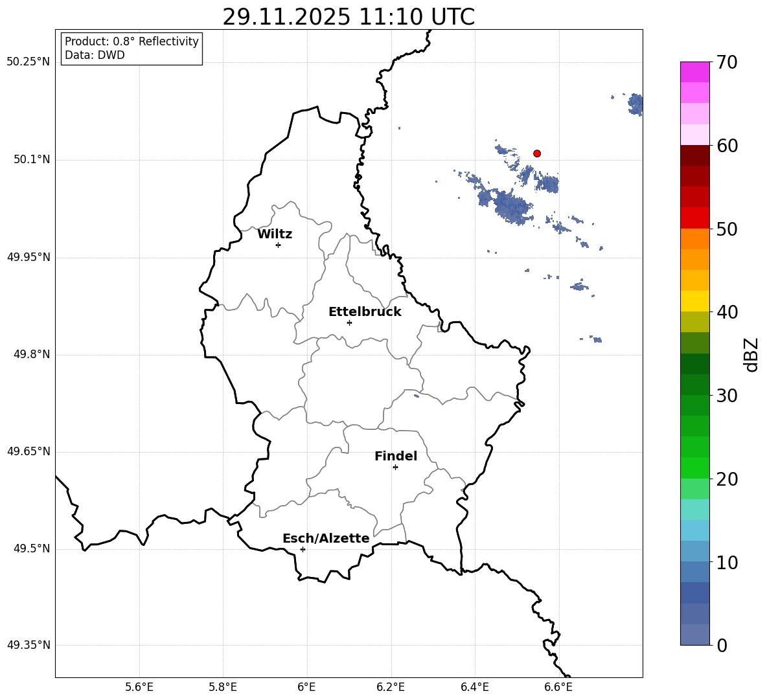Click the Esch/Alzette station cross marker
The width and height of the screenshot is (767, 700).
[x=303, y=549]
